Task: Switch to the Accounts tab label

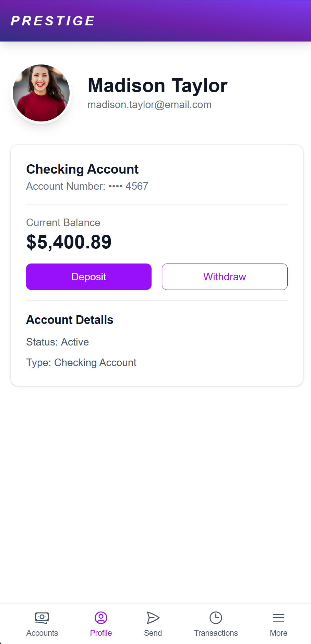Action: click(x=42, y=633)
